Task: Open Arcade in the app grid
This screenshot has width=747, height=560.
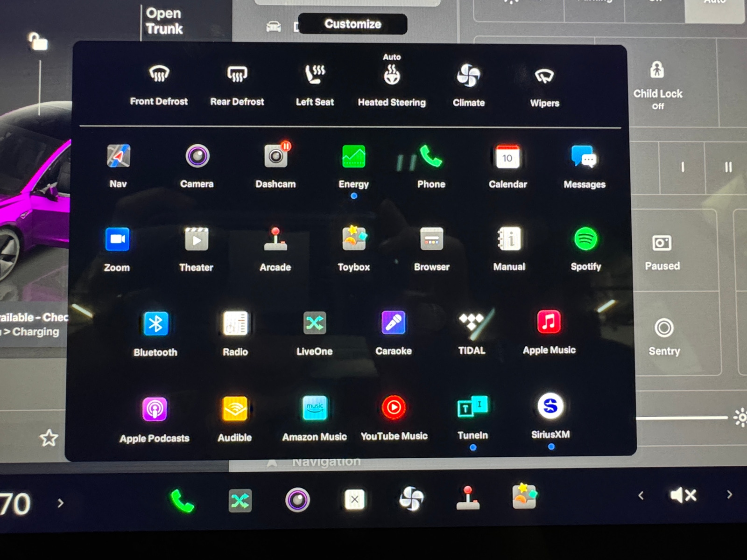Action: pyautogui.click(x=275, y=239)
